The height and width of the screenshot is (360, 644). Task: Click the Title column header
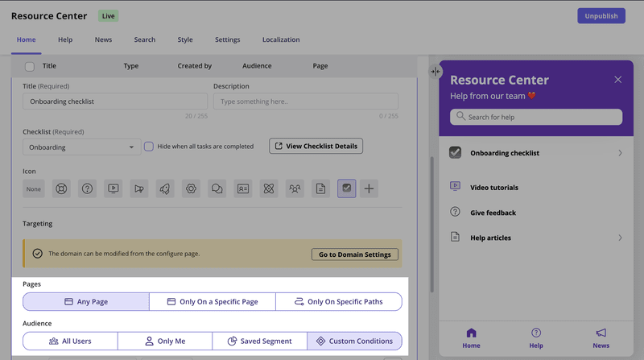(x=49, y=66)
